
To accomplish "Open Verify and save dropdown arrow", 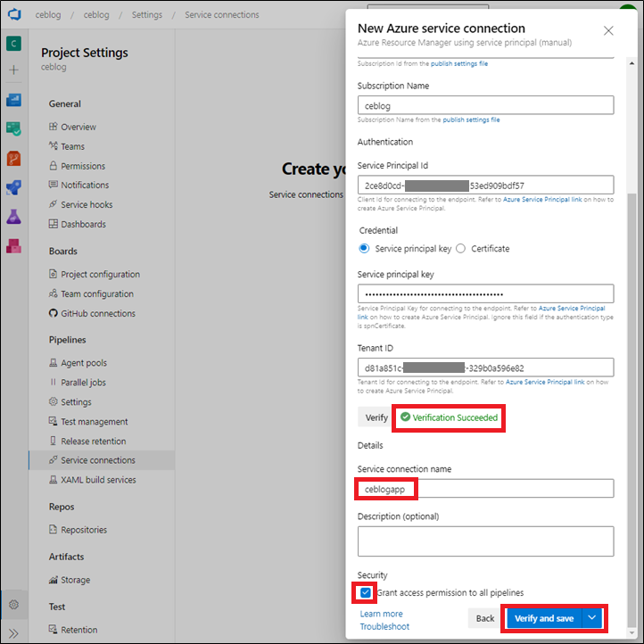I will [592, 618].
